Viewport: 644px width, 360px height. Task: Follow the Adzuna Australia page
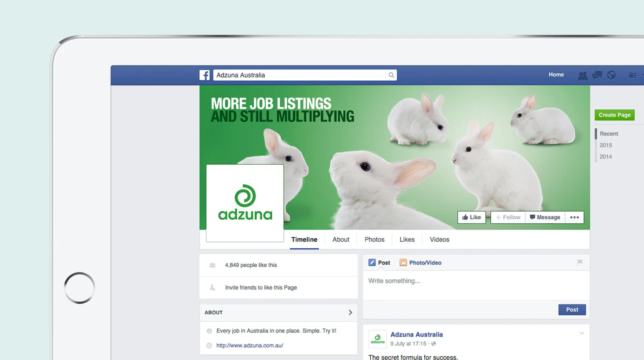(508, 217)
